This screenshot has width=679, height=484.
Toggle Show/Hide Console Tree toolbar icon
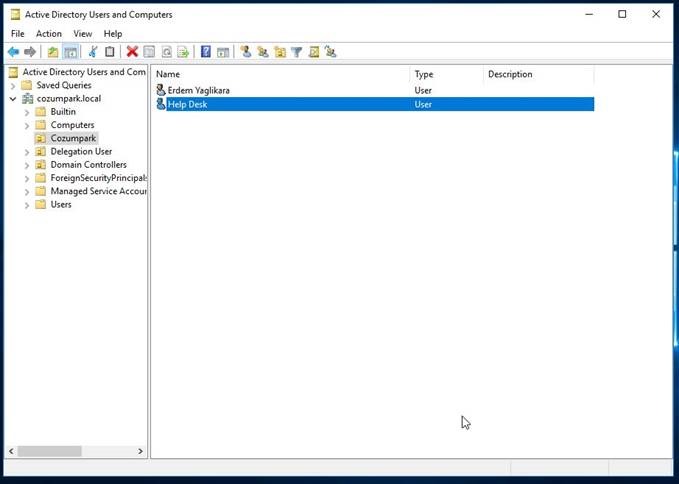[70, 52]
